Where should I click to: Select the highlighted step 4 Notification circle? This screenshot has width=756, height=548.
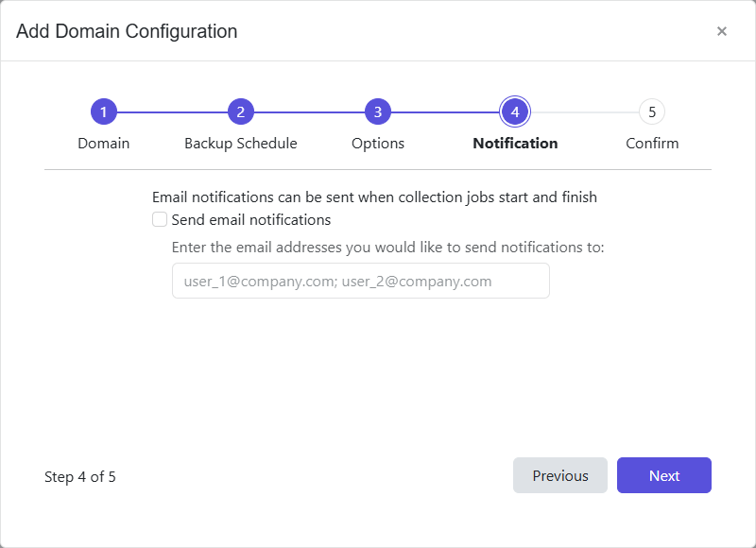click(x=514, y=111)
